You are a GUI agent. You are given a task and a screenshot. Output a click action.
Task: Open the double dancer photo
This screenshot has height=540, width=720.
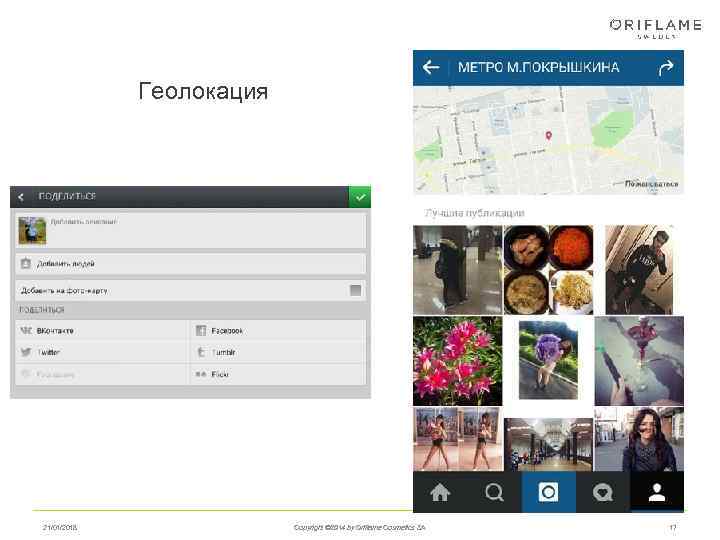458,439
